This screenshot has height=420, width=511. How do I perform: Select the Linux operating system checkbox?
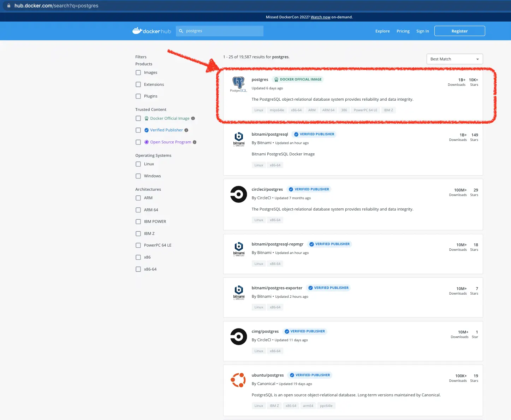[x=138, y=164]
